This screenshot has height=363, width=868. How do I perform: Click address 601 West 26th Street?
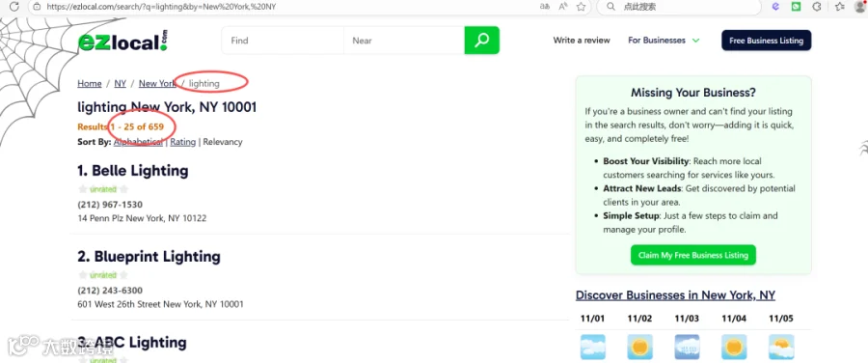(x=160, y=304)
